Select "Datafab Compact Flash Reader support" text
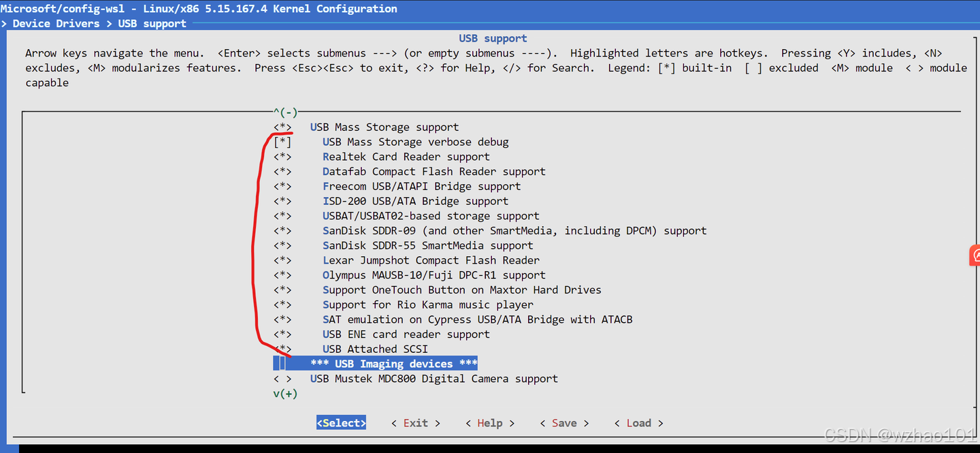 [434, 172]
